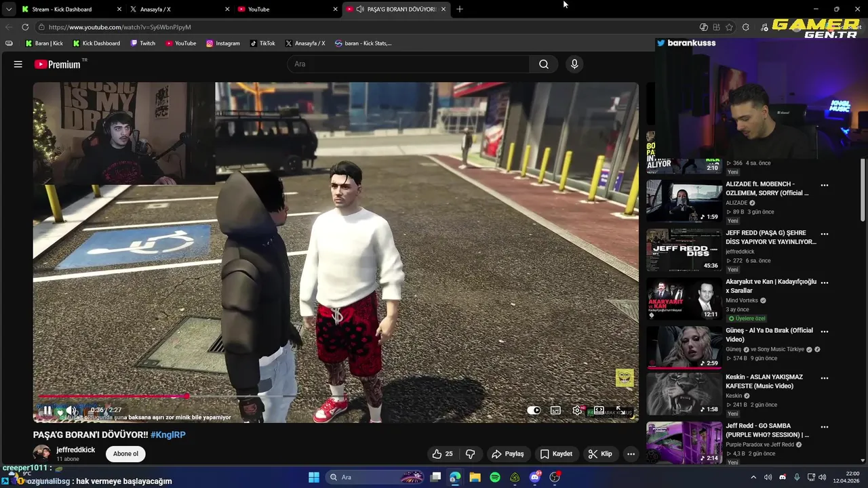The width and height of the screenshot is (868, 488).
Task: Open the player settings gear
Action: pos(577,410)
